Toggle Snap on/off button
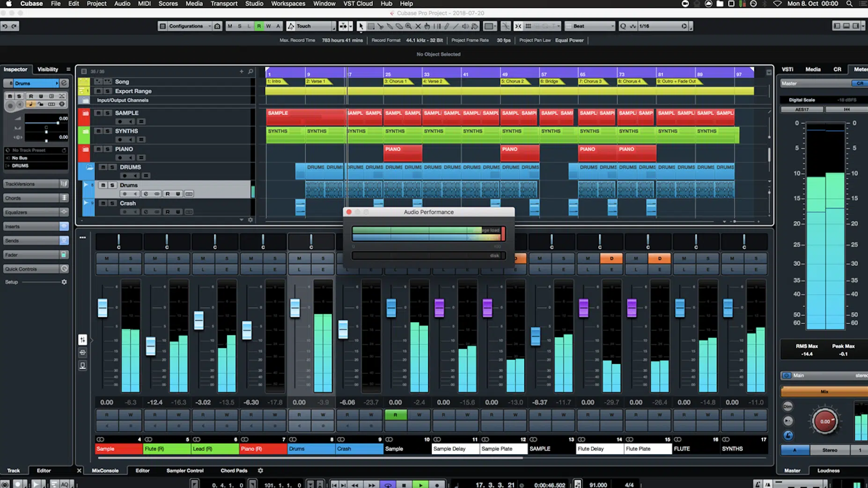The image size is (868, 488). coord(518,26)
